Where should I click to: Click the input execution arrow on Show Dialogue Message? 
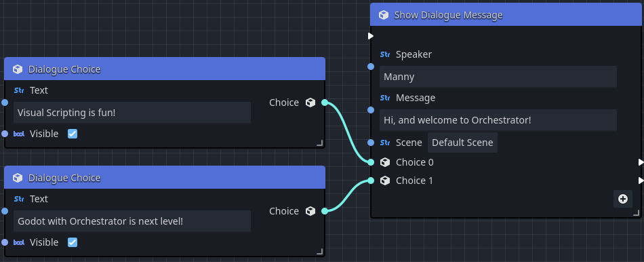tap(370, 36)
